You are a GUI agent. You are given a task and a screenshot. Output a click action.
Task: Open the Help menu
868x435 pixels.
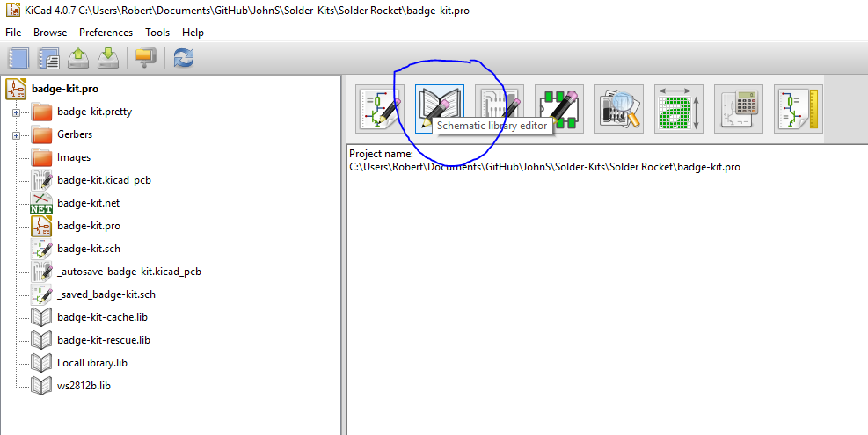193,33
